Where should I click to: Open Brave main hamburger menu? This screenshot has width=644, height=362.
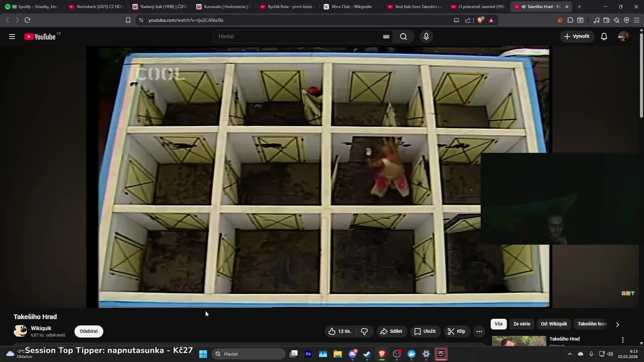[637, 20]
